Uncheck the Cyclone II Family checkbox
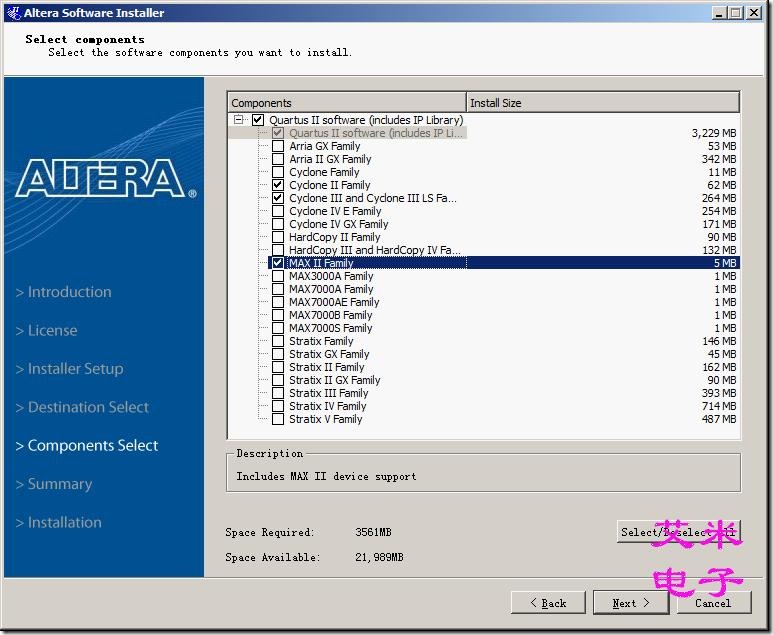The image size is (773, 635). [x=278, y=185]
